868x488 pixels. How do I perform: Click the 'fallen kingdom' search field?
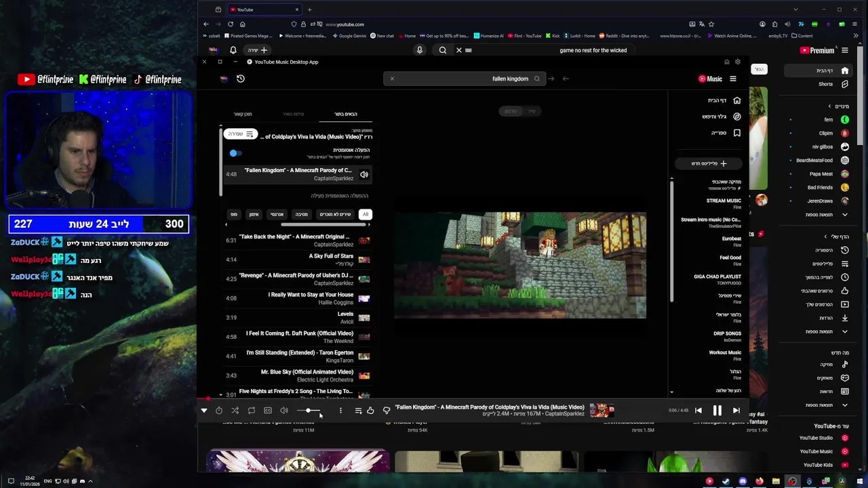tap(463, 79)
